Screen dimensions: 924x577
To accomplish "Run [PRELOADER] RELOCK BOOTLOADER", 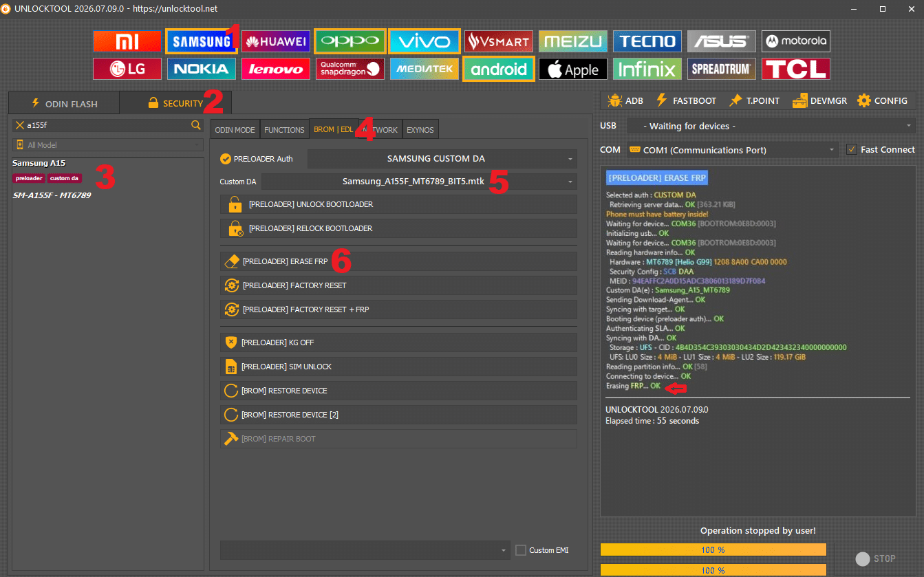I will [398, 228].
